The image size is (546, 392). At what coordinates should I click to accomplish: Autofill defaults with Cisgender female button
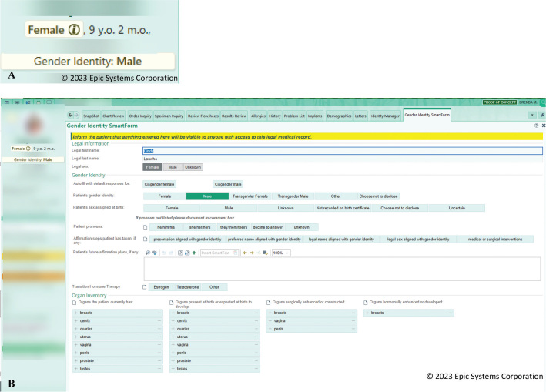point(159,184)
